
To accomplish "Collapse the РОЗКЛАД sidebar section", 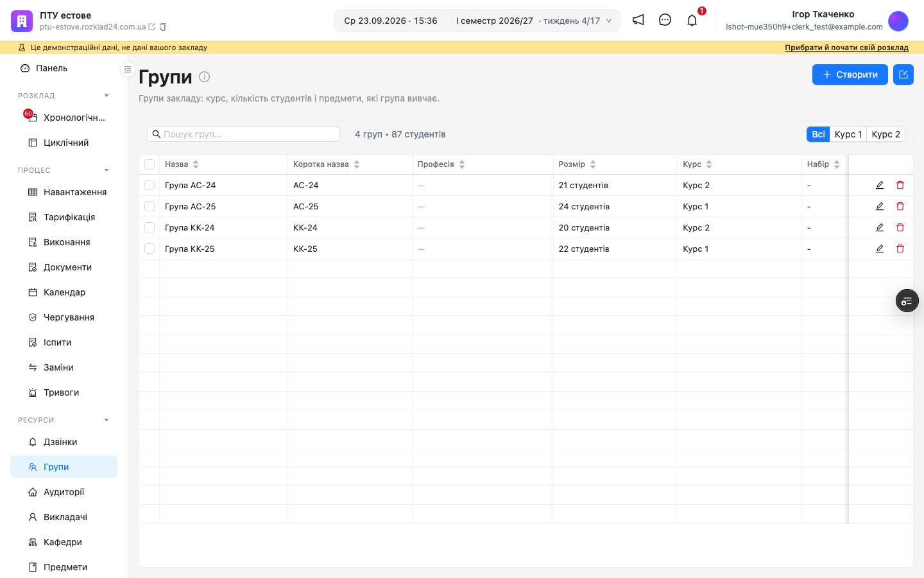I will click(x=107, y=96).
